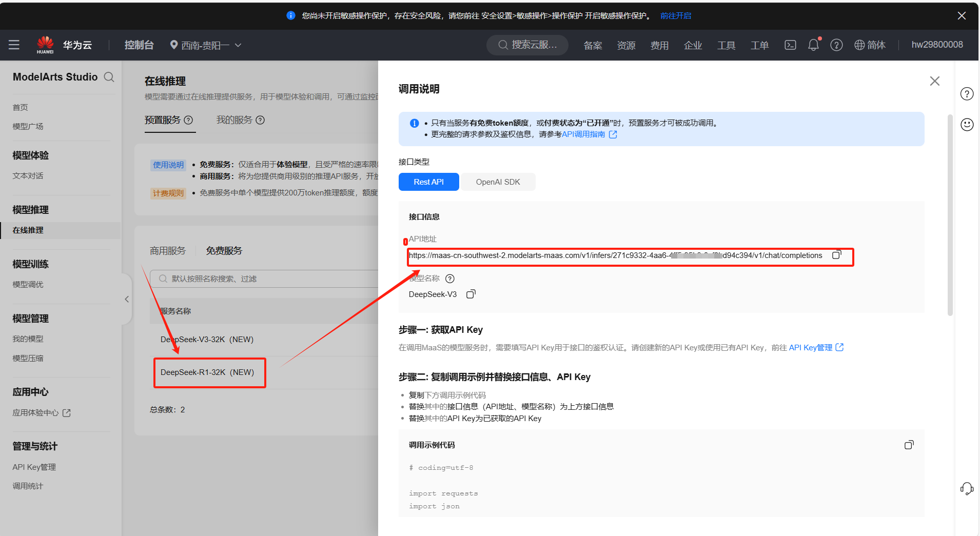
Task: Click help icon beside 我的服务
Action: pos(260,120)
